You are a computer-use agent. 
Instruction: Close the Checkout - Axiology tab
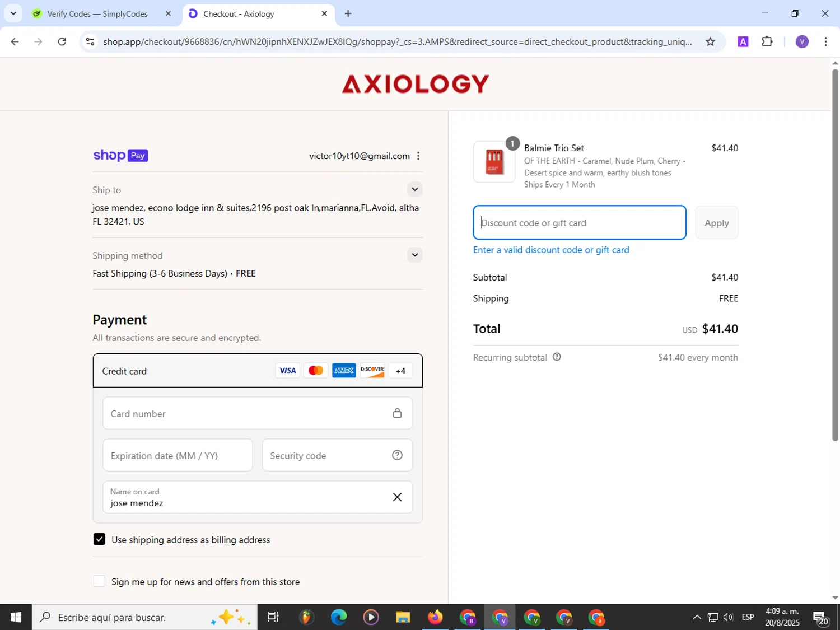tap(324, 13)
